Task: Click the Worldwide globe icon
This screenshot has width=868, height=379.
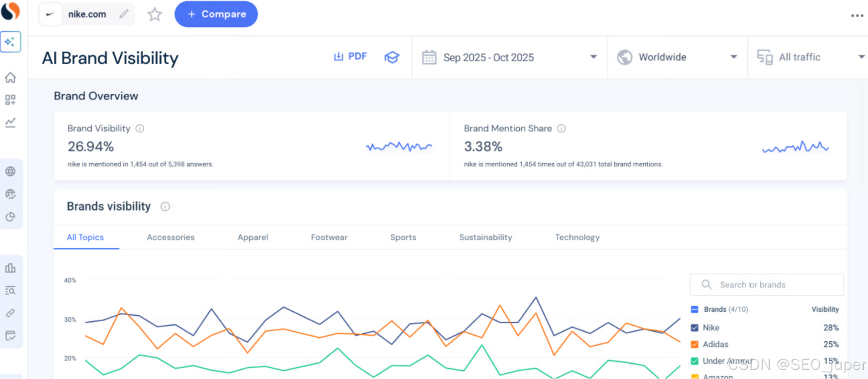Action: coord(624,57)
